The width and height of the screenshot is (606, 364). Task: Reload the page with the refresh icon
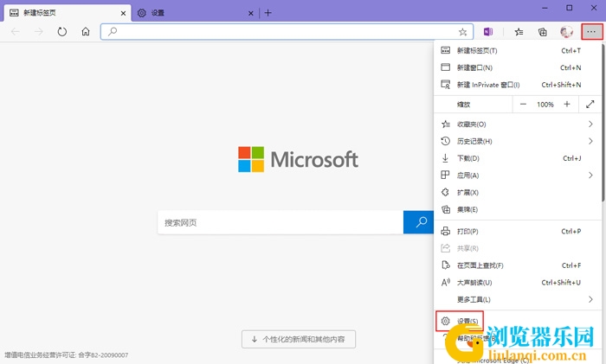coord(61,32)
